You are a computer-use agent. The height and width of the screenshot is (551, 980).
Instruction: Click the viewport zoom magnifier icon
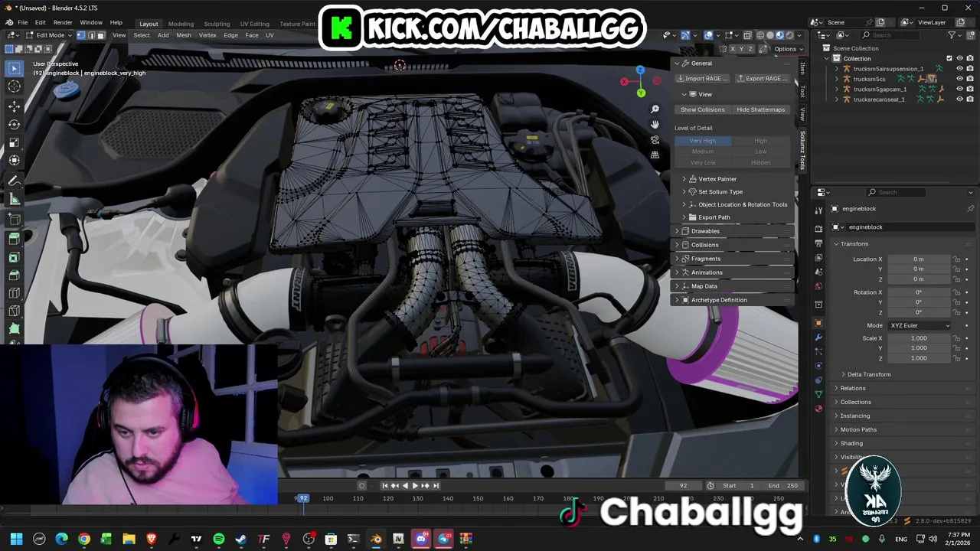pyautogui.click(x=655, y=109)
